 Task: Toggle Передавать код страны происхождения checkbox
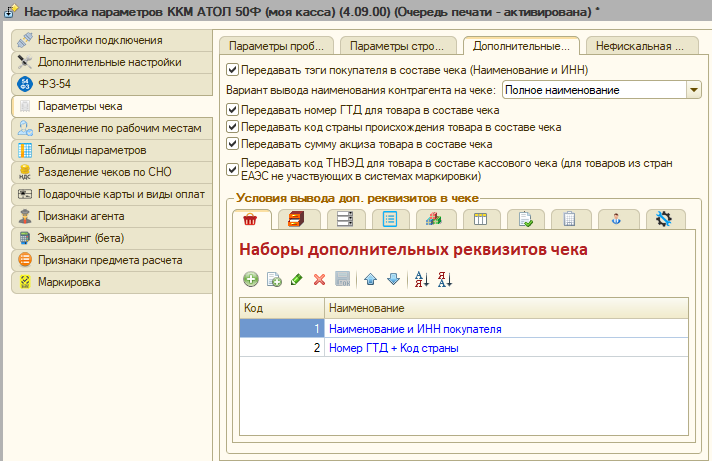[x=232, y=127]
